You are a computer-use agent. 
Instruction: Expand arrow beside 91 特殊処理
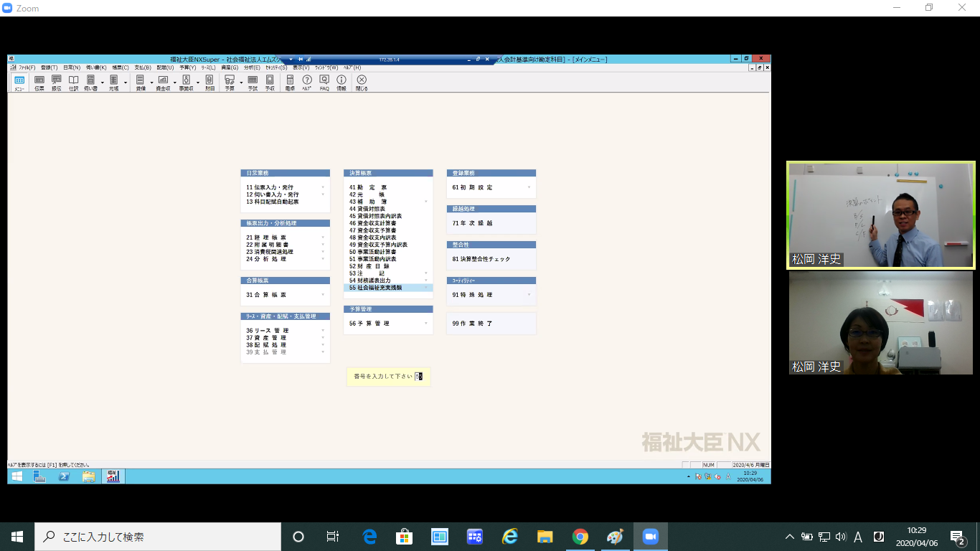click(x=529, y=295)
